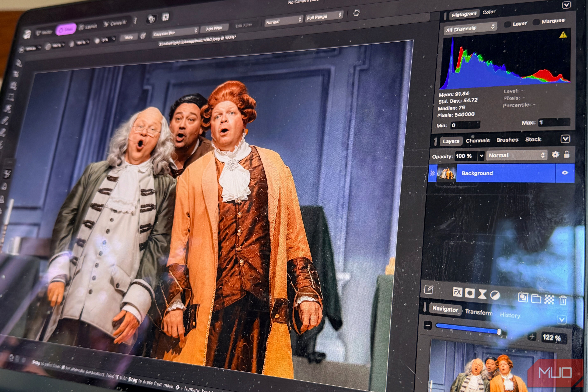Click the Navigator plus zoom in button
The image size is (588, 392).
point(532,337)
